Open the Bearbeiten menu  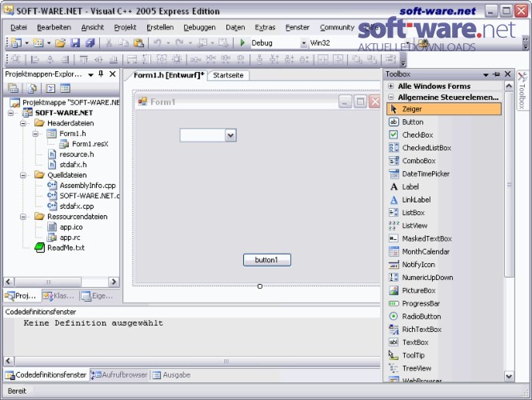coord(54,27)
